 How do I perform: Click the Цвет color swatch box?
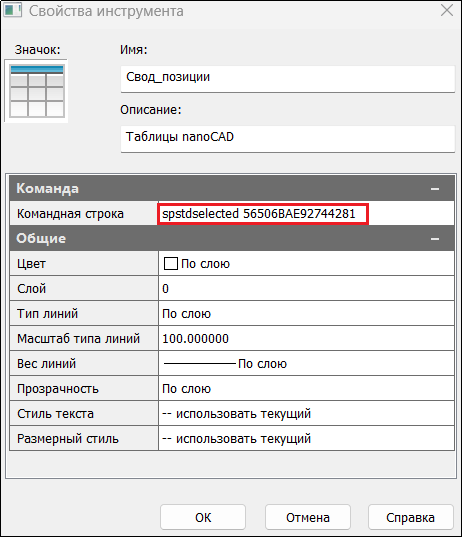tap(171, 264)
